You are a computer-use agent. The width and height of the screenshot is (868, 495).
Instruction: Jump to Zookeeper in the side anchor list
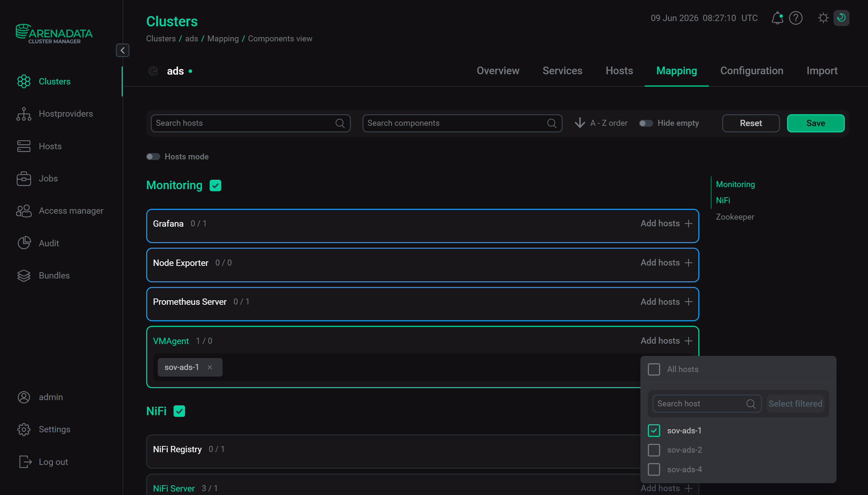click(735, 217)
